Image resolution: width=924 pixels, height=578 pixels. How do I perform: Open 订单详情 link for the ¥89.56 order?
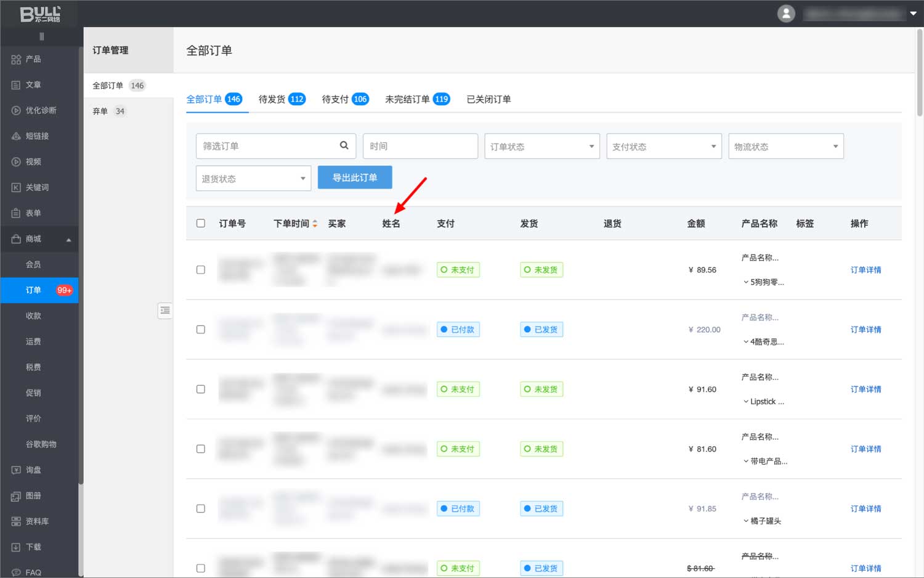865,270
